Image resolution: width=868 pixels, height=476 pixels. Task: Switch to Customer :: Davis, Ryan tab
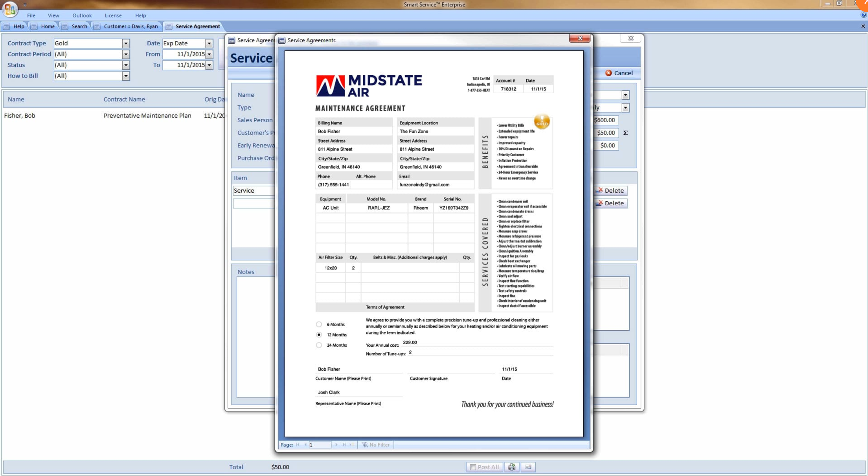coord(130,26)
